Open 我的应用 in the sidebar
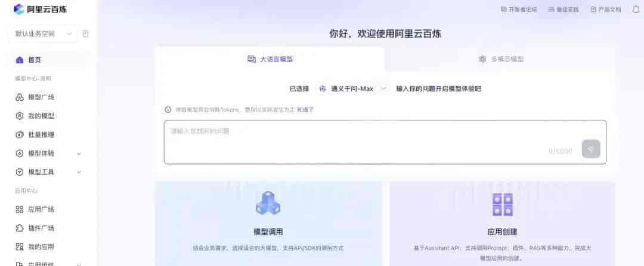644x266 pixels. [x=41, y=247]
